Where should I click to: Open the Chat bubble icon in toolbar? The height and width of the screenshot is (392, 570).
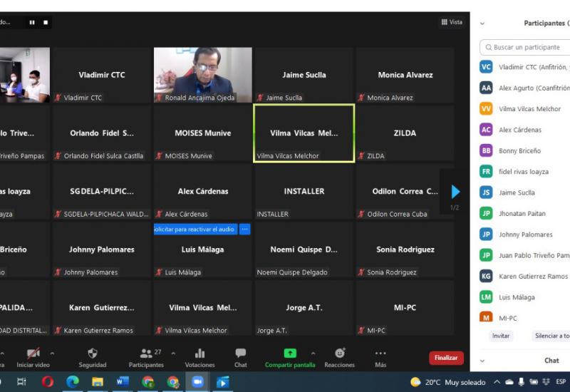pos(241,354)
